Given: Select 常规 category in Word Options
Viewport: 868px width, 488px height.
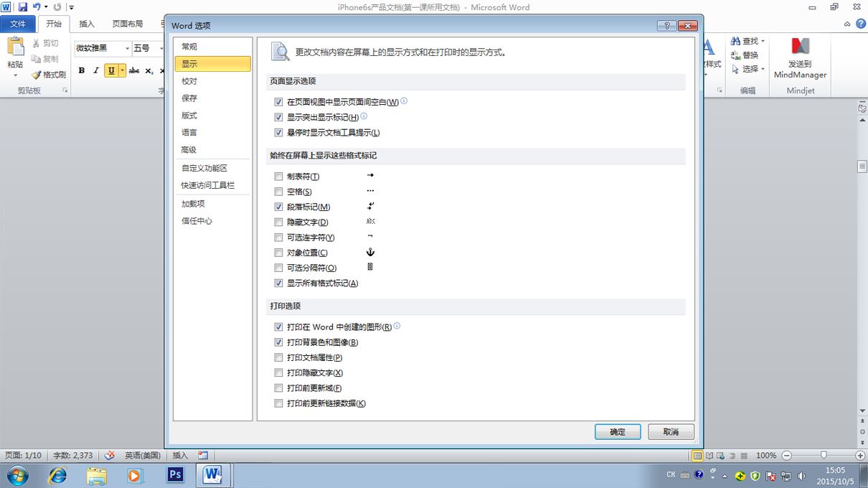Looking at the screenshot, I should click(212, 47).
